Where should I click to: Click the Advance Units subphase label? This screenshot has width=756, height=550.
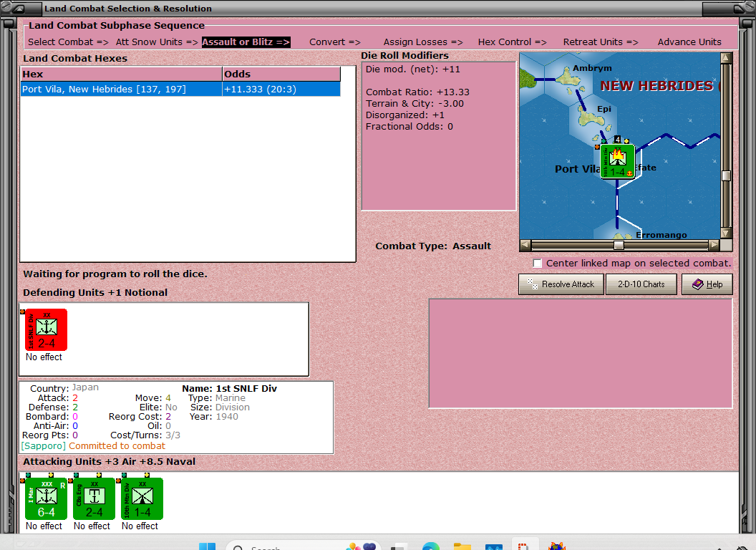(689, 42)
